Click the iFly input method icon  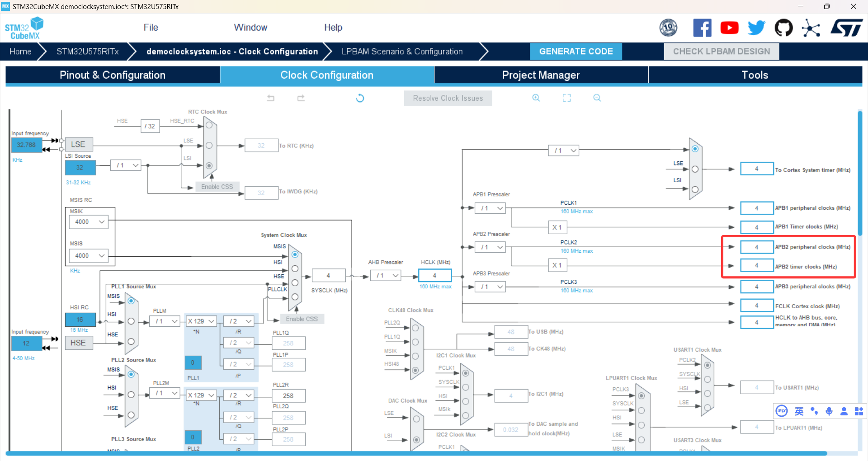(782, 411)
